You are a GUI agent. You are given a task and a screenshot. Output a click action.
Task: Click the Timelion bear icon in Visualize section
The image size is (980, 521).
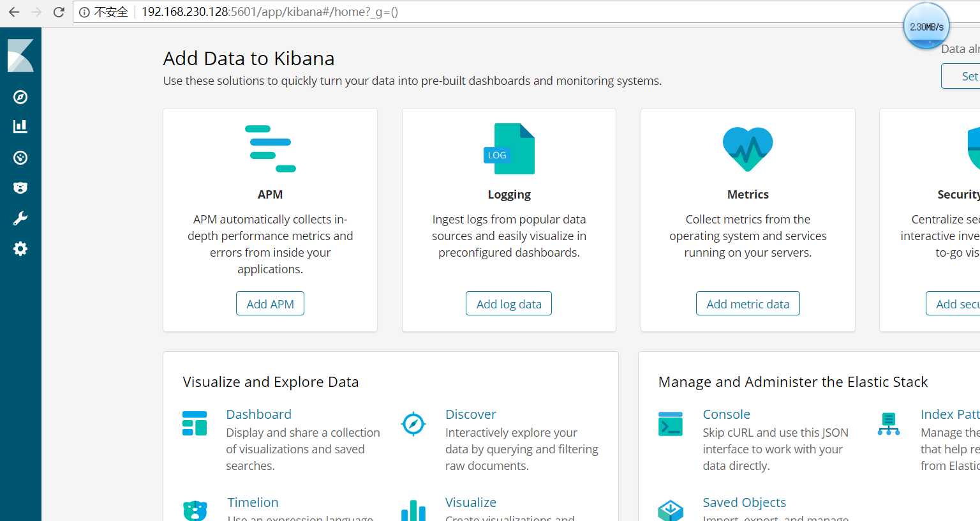[x=195, y=511]
